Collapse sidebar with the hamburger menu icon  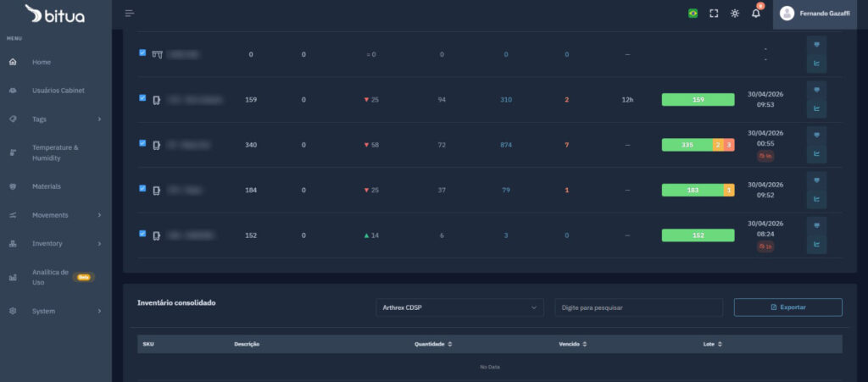tap(130, 14)
